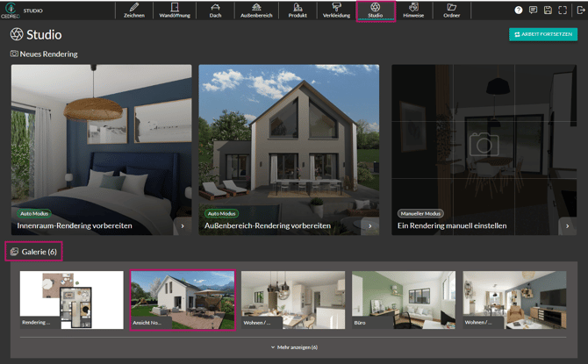Open the Zeichnen drawing tab
The width and height of the screenshot is (588, 364).
point(134,11)
